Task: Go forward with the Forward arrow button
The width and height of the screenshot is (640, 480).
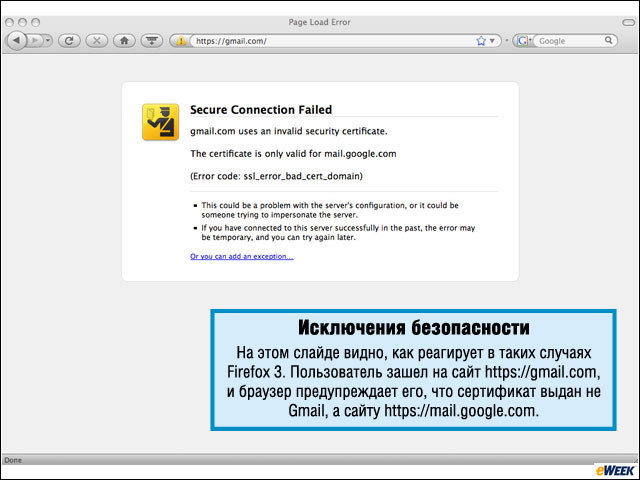Action: (35, 41)
